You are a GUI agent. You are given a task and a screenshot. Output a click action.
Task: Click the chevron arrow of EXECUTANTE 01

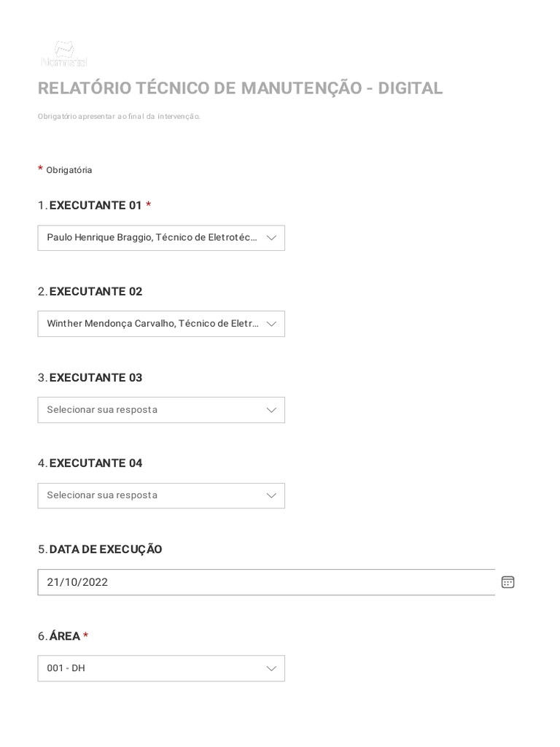click(x=271, y=238)
